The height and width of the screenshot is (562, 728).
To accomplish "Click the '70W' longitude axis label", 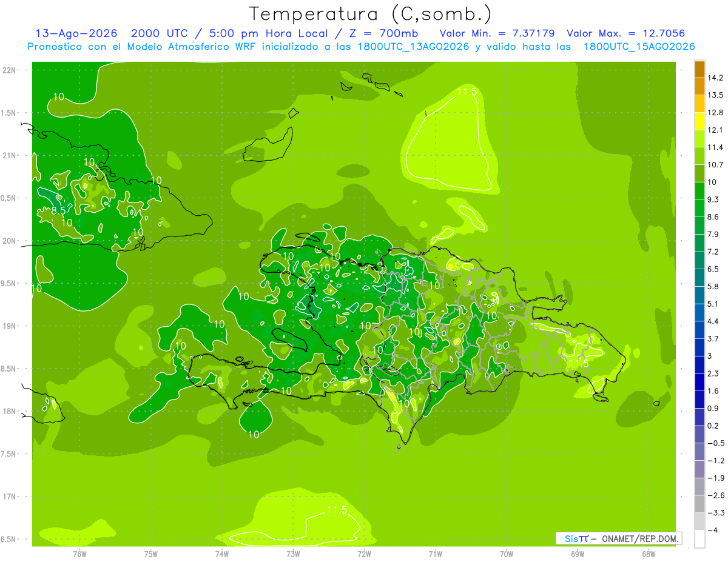I will 506,554.
